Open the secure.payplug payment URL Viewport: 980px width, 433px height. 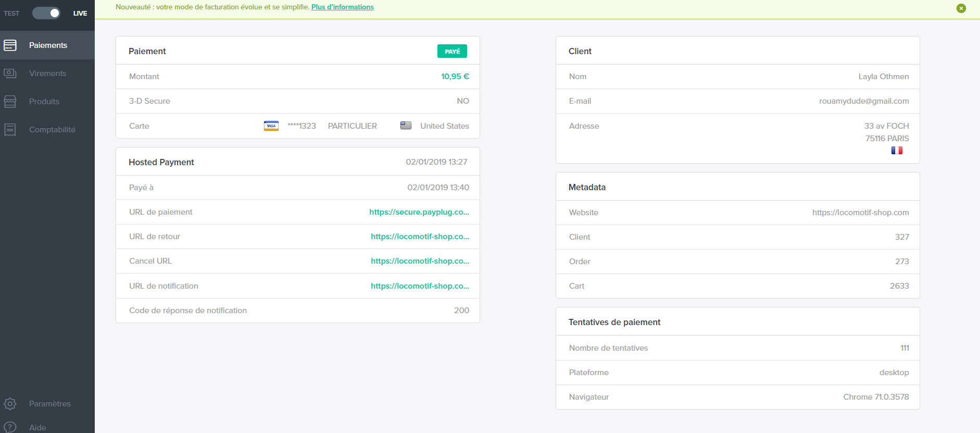tap(419, 212)
